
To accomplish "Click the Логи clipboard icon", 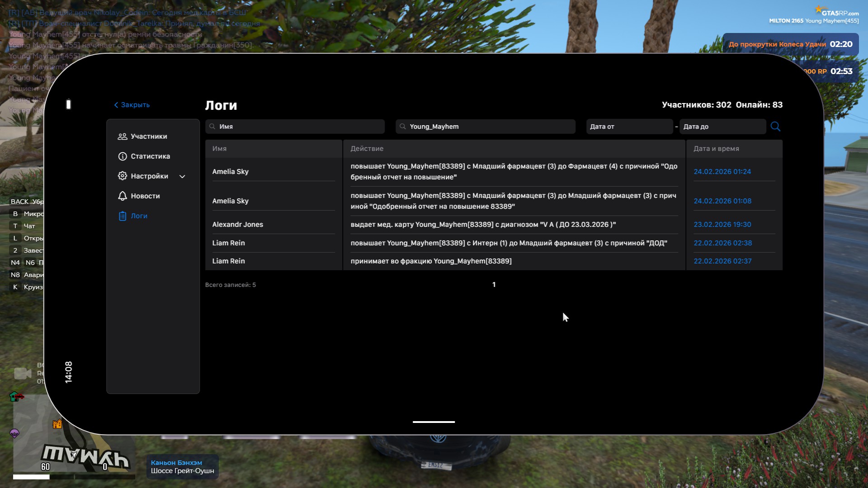I will pos(122,216).
